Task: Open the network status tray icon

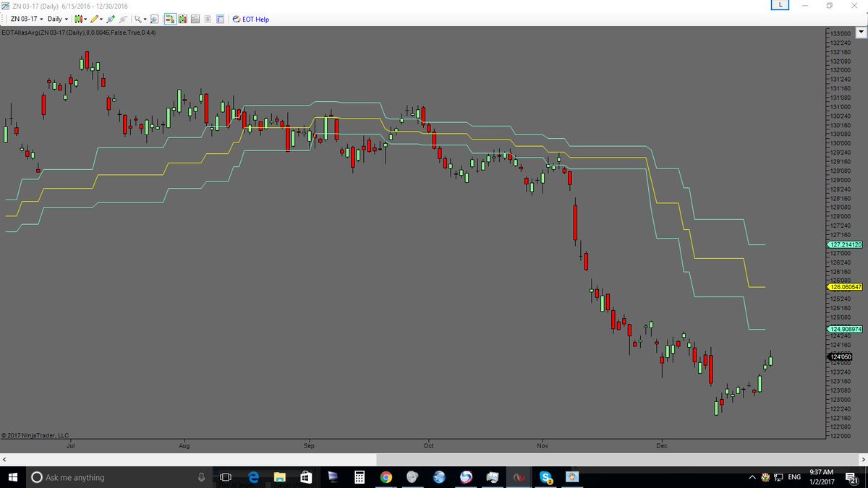Action: point(779,477)
